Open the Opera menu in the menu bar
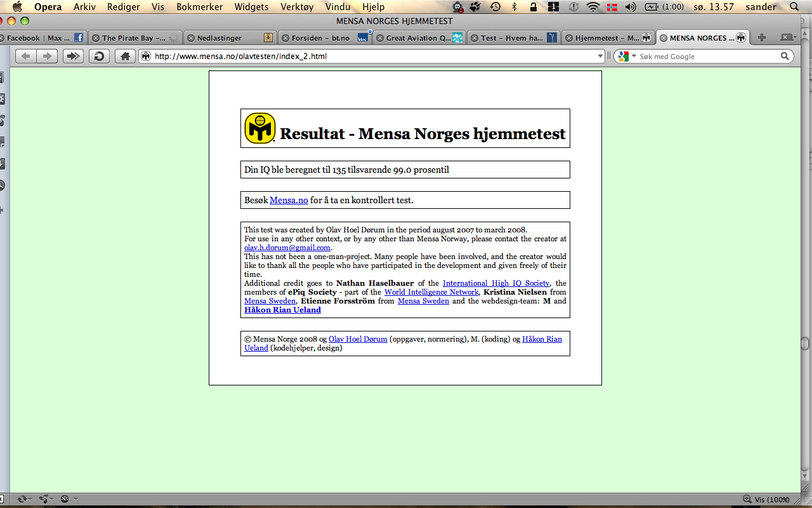This screenshot has width=812, height=508. click(48, 7)
